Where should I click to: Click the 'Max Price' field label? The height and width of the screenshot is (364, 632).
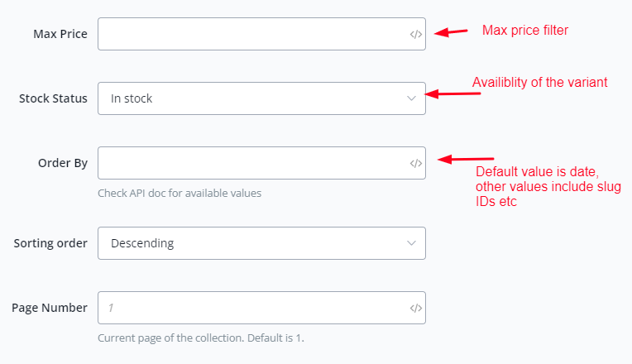point(60,34)
